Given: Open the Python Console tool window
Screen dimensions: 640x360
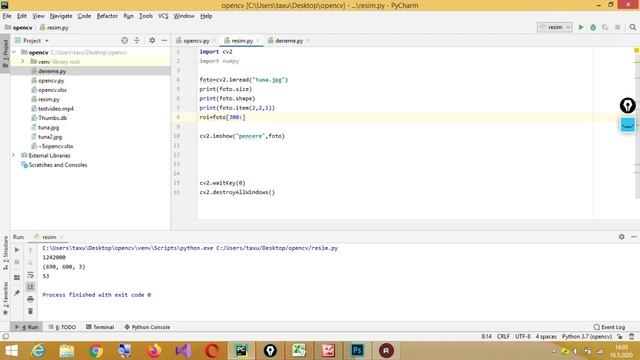Looking at the screenshot, I should point(147,327).
